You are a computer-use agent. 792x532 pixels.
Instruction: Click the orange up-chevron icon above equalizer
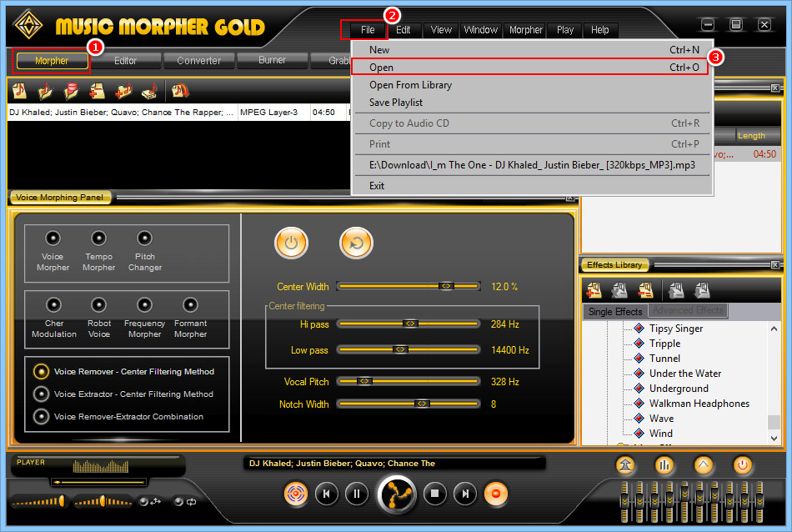(704, 464)
